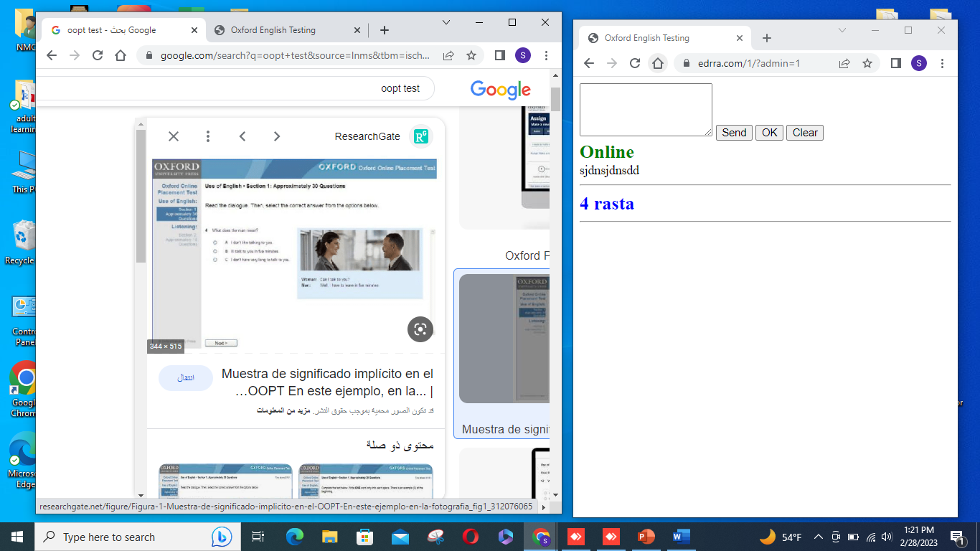Go back in left Chrome window

point(52,55)
